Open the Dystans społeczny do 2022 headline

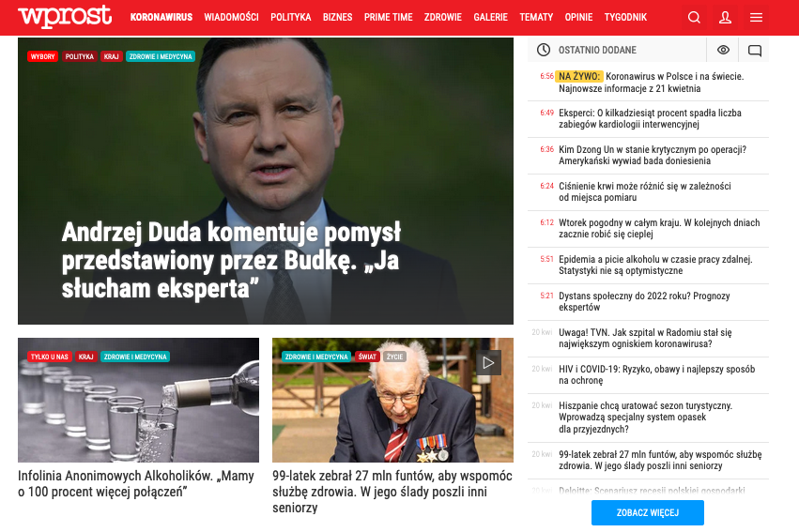[644, 301]
